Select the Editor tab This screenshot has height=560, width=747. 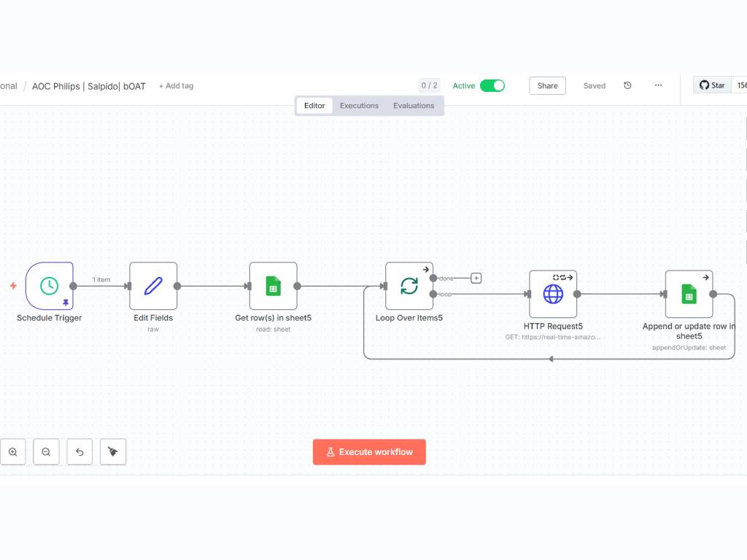314,106
